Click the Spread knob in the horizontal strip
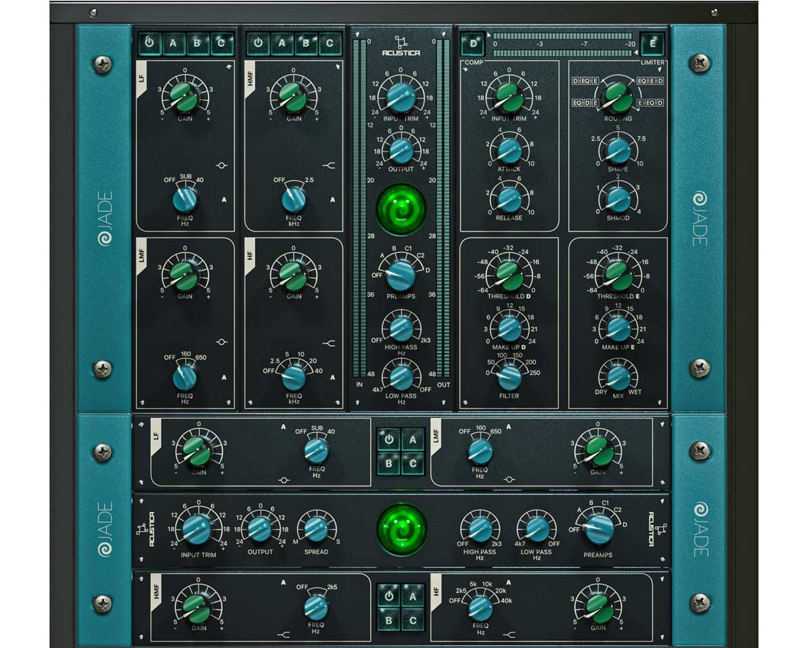 tap(316, 529)
